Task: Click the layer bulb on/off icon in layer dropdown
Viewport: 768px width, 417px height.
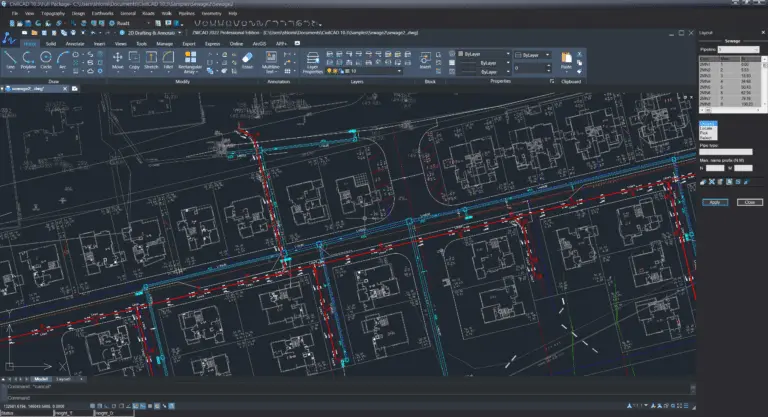Action: (x=330, y=71)
